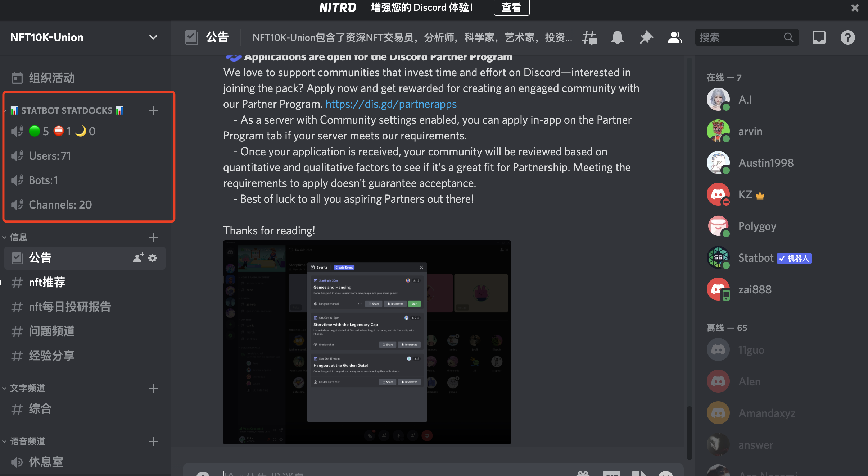Open the Events screenshot image attachment
Viewport: 868px width, 476px height.
(367, 342)
